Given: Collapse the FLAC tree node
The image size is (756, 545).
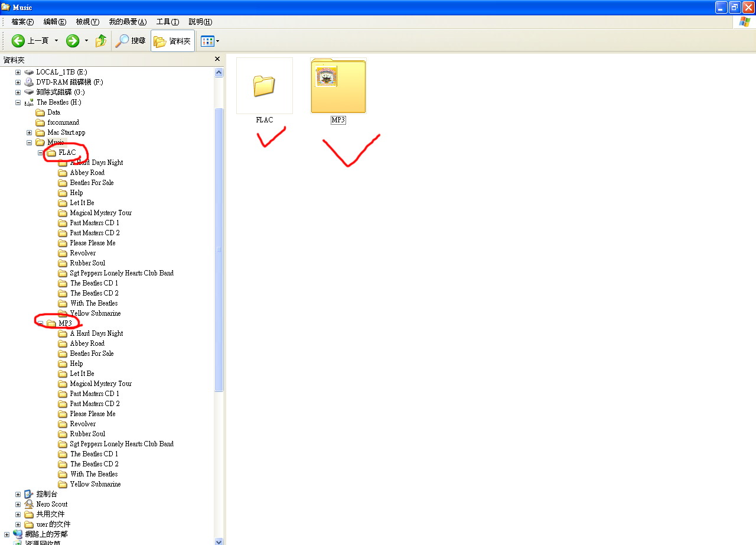Looking at the screenshot, I should point(40,153).
